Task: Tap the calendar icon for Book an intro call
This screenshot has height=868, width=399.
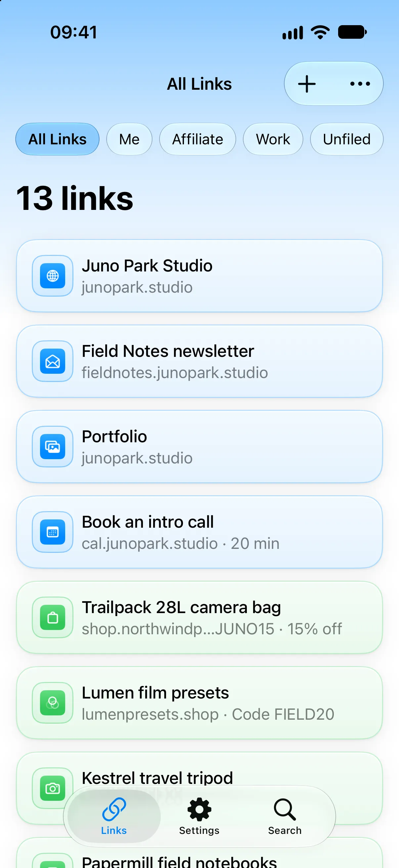Action: pyautogui.click(x=53, y=532)
